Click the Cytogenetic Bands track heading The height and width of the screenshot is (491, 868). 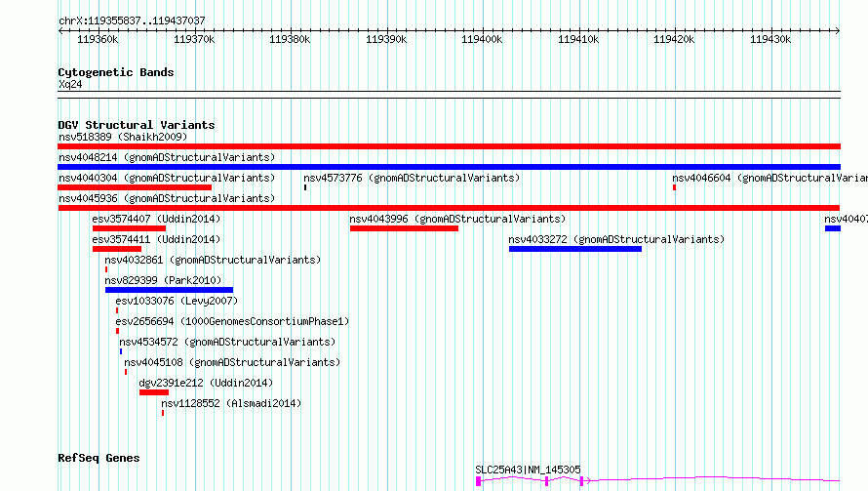(116, 72)
